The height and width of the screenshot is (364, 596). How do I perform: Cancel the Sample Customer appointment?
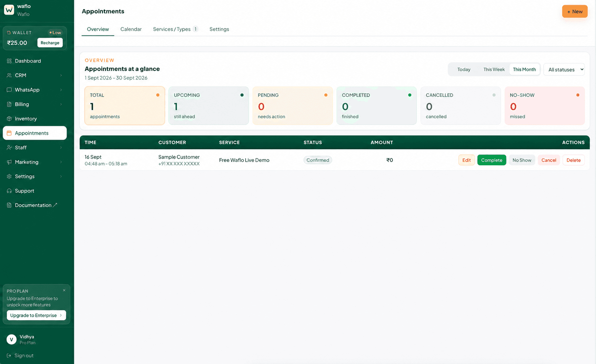549,160
